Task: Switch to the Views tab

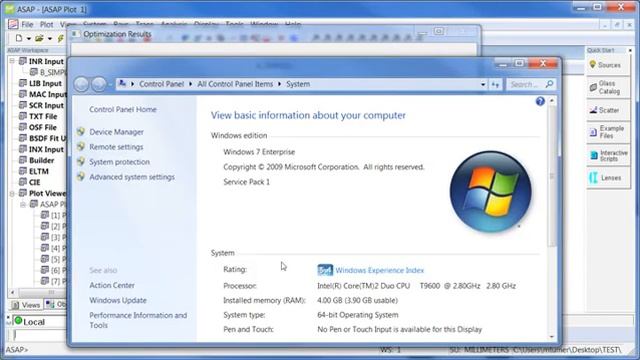Action: tap(26, 305)
